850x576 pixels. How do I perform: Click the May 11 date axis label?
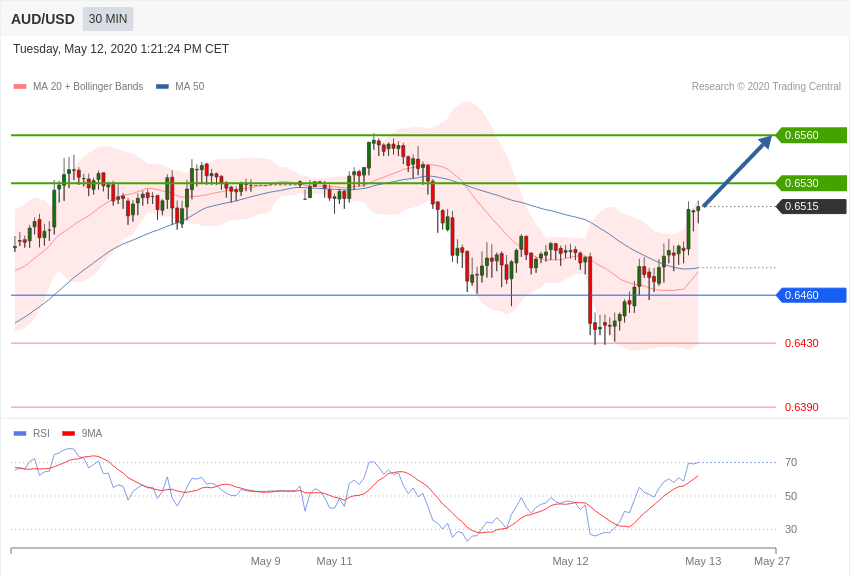point(334,561)
